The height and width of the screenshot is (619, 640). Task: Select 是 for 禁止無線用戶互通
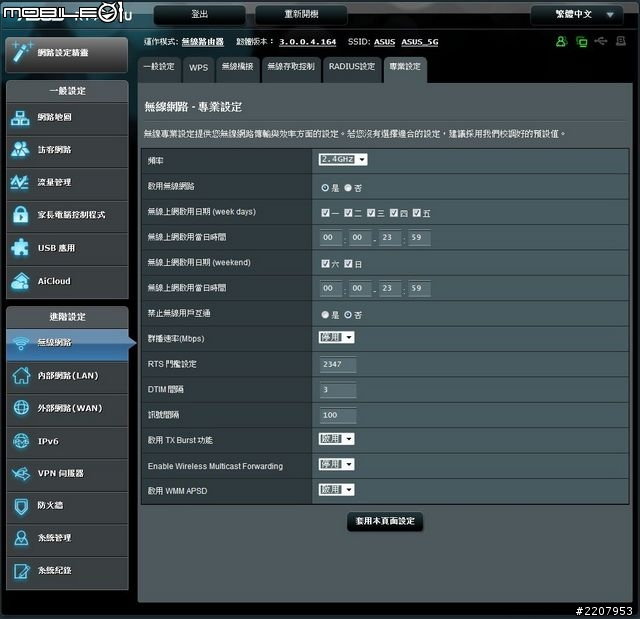(325, 314)
